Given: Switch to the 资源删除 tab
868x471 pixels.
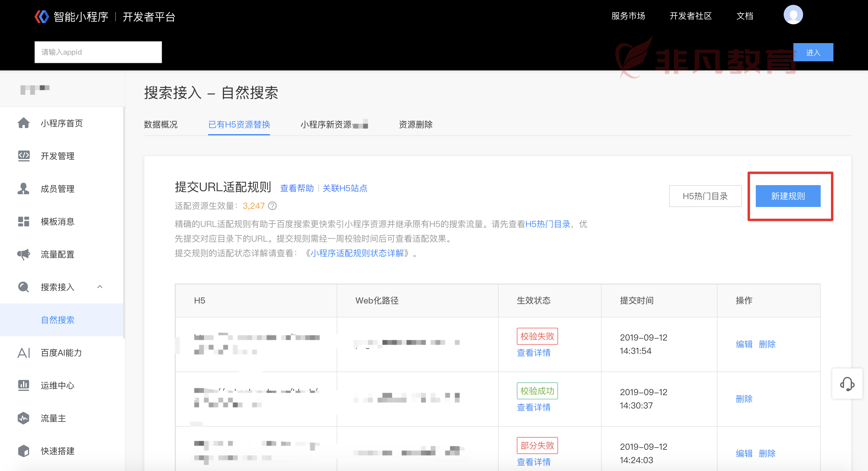Looking at the screenshot, I should point(415,124).
